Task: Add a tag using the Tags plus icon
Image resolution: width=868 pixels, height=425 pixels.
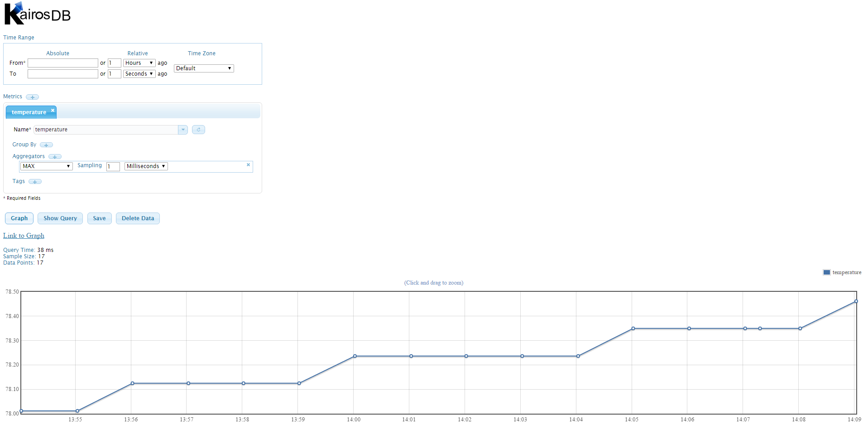Action: point(35,181)
